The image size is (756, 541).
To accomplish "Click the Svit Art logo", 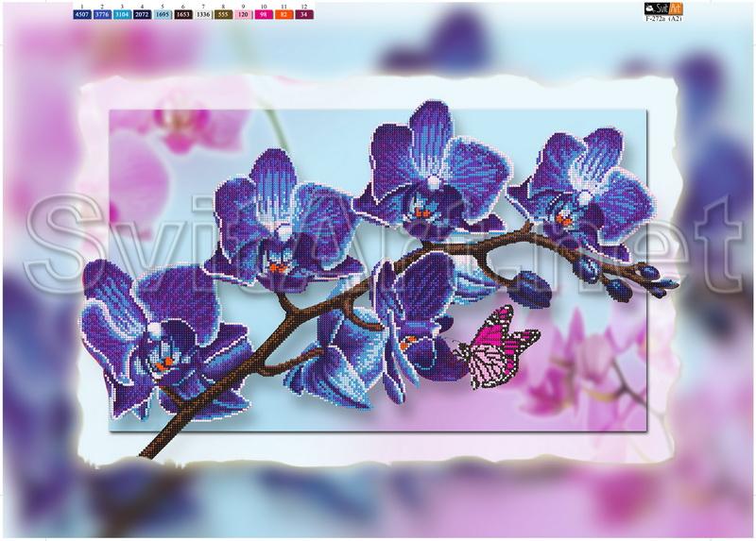I will tap(663, 7).
